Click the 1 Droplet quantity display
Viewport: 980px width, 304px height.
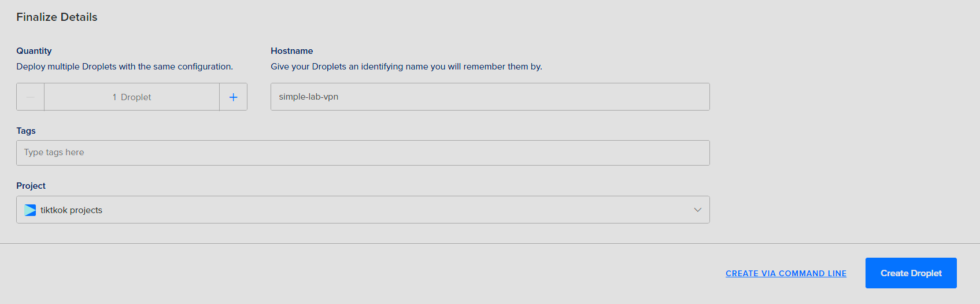pyautogui.click(x=132, y=97)
